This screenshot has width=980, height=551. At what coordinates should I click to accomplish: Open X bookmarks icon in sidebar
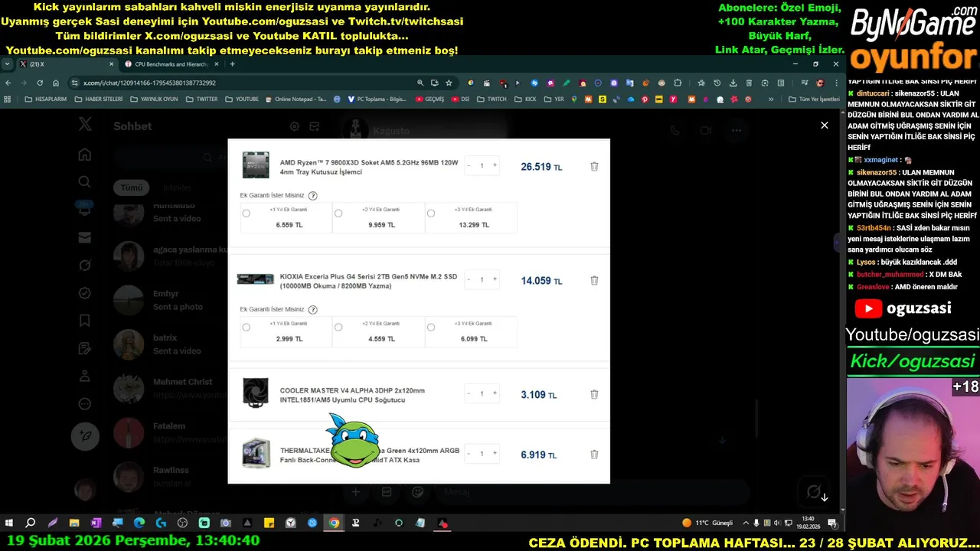point(85,321)
